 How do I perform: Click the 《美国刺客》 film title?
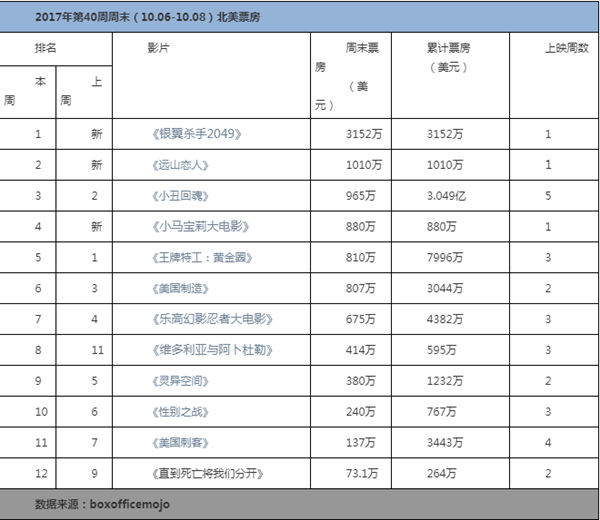coord(181,442)
